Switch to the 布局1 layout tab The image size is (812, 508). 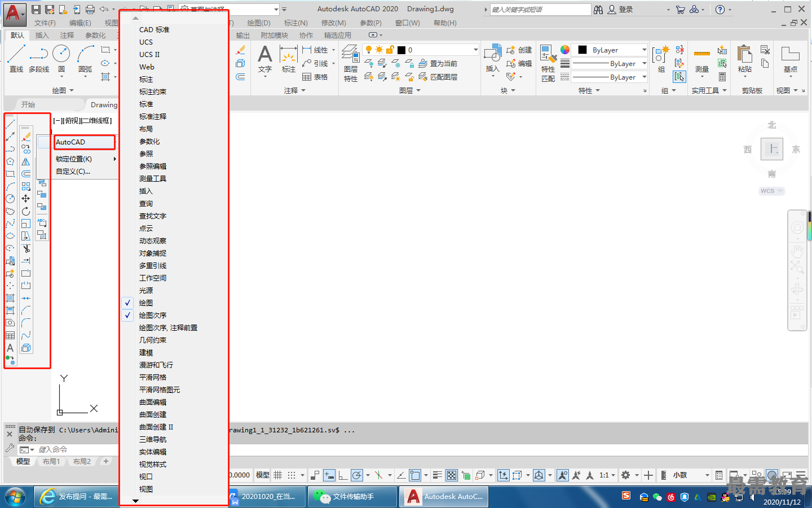click(51, 462)
